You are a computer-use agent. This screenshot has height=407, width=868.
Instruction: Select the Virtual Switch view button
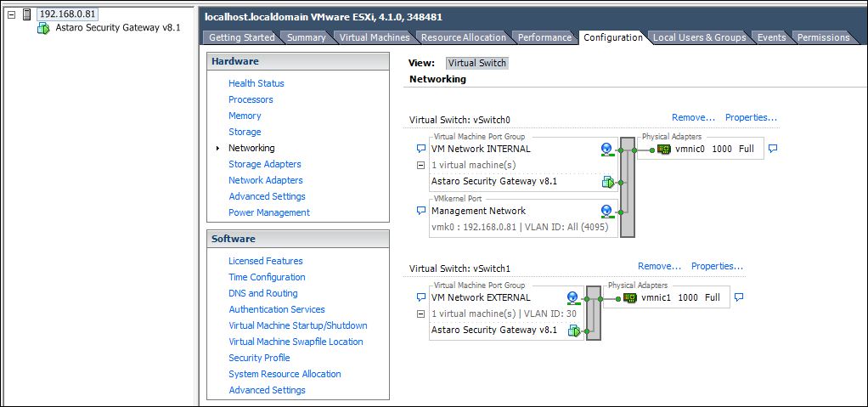pos(476,63)
